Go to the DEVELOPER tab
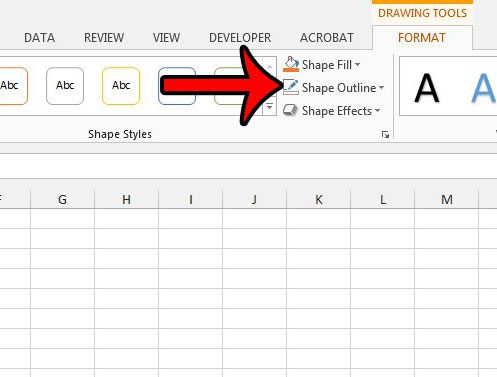 click(240, 38)
